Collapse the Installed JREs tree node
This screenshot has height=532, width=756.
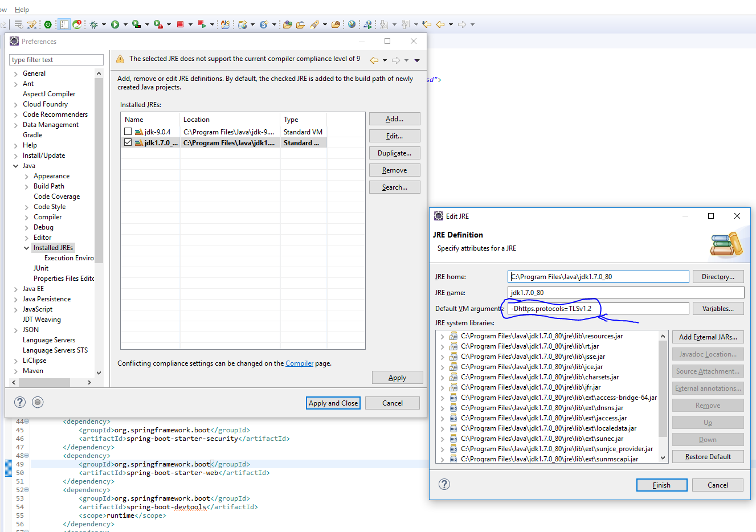[27, 248]
